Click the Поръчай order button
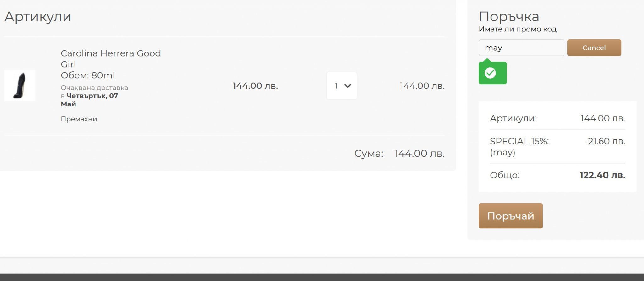 coord(510,216)
